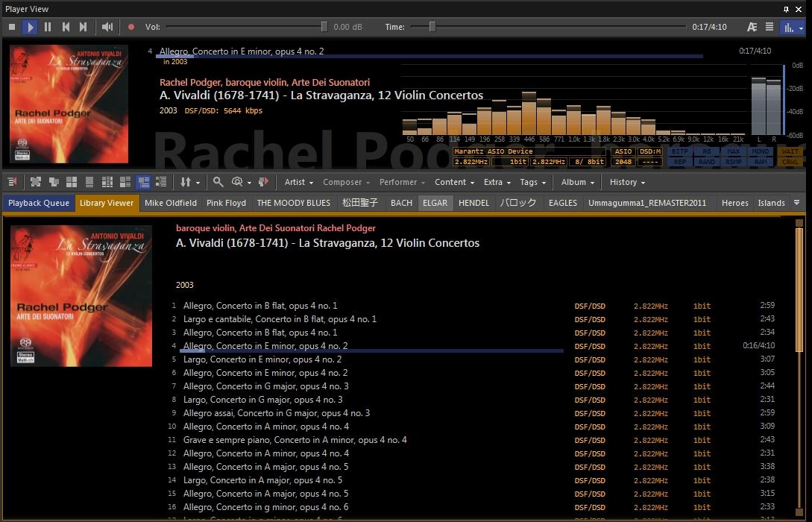Click the WAIT indicator
812x522 pixels.
(x=790, y=151)
